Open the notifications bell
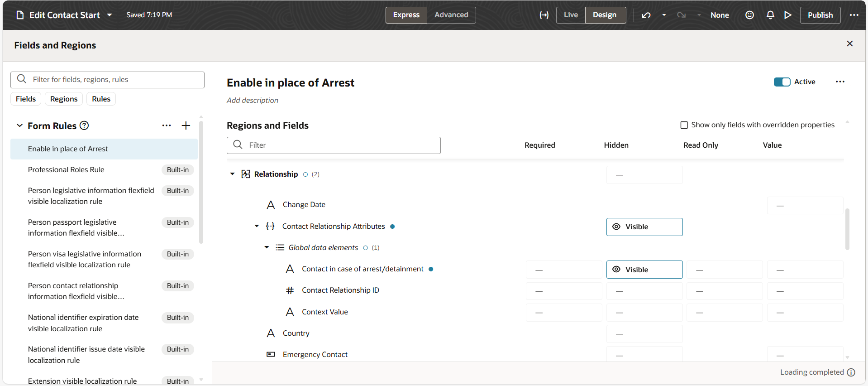Viewport: 868px width, 386px height. [x=770, y=15]
